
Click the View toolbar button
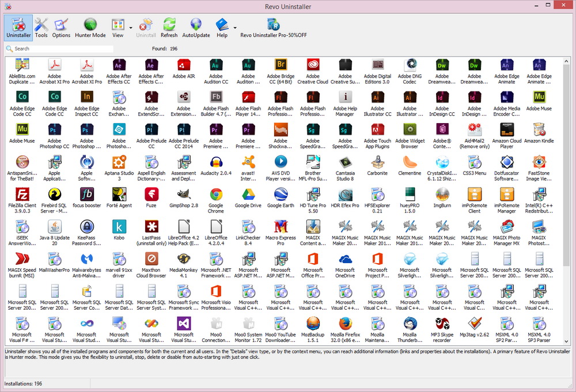click(118, 28)
